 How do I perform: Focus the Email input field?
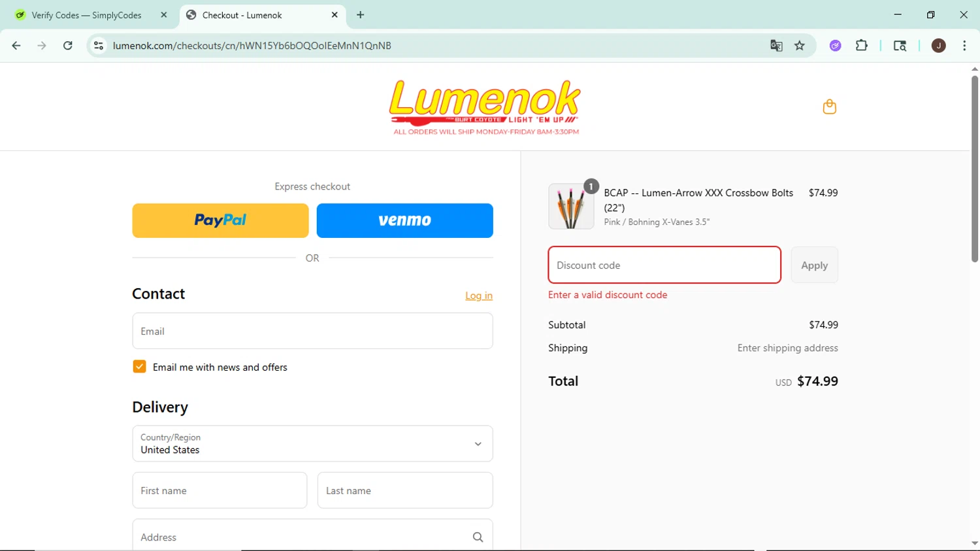pos(312,331)
